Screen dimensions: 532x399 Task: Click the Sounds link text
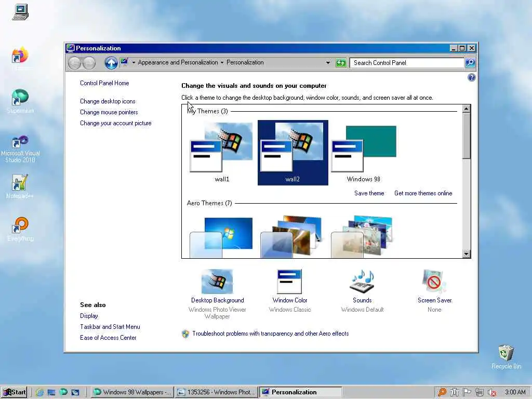(362, 300)
